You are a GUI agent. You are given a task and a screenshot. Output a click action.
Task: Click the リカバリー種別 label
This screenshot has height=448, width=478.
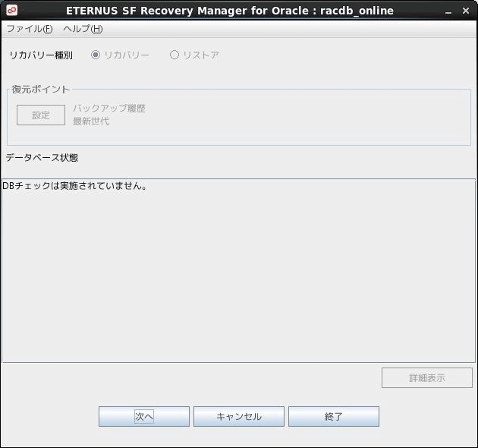[41, 55]
